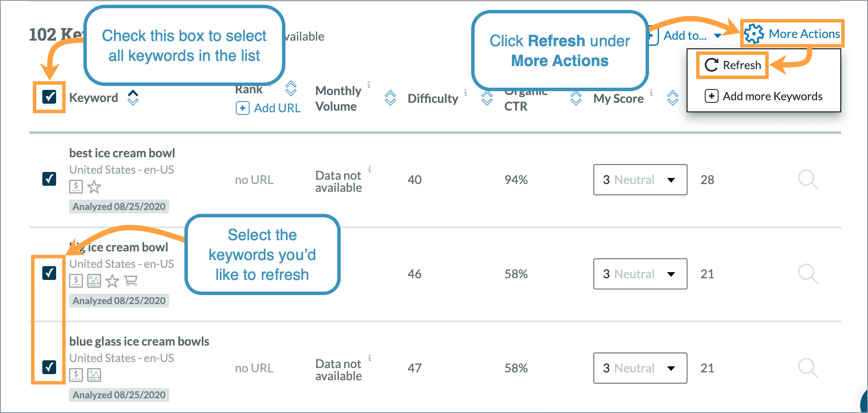Click the More Actions link
This screenshot has width=868, height=413.
click(804, 33)
